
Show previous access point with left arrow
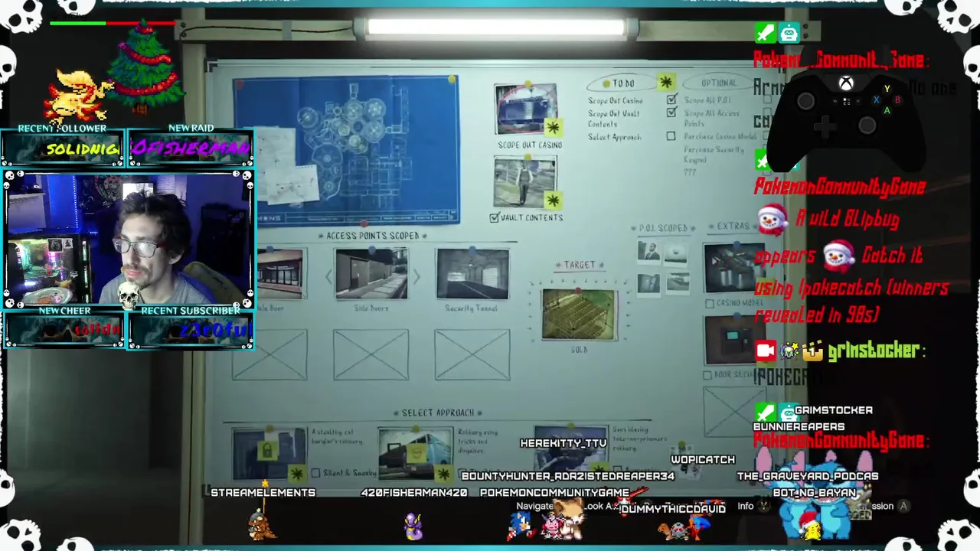coord(328,276)
